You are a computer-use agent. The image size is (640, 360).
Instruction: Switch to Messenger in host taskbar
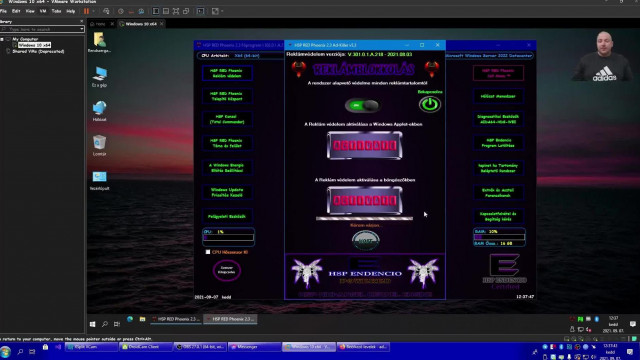pos(254,347)
